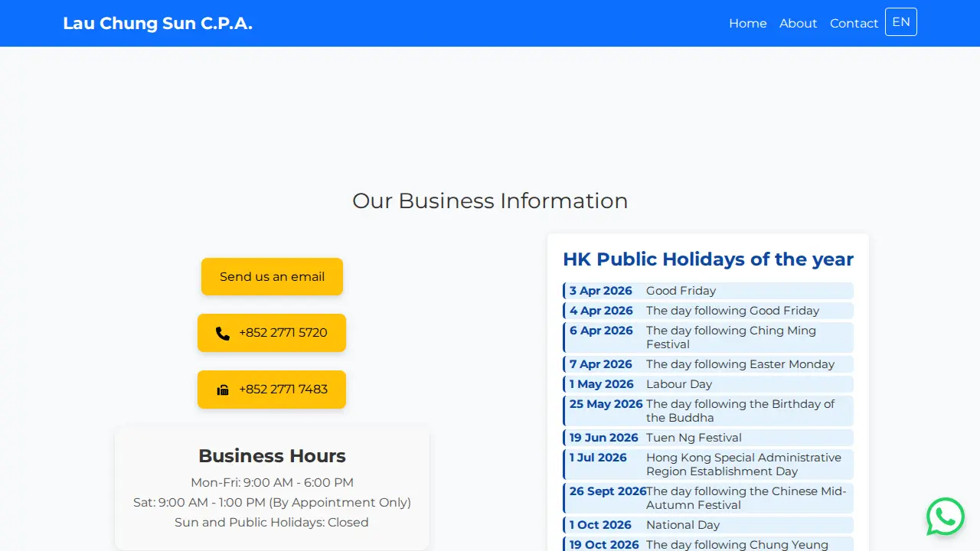Click the fax icon beside +852 2771 7483
980x551 pixels.
point(223,390)
